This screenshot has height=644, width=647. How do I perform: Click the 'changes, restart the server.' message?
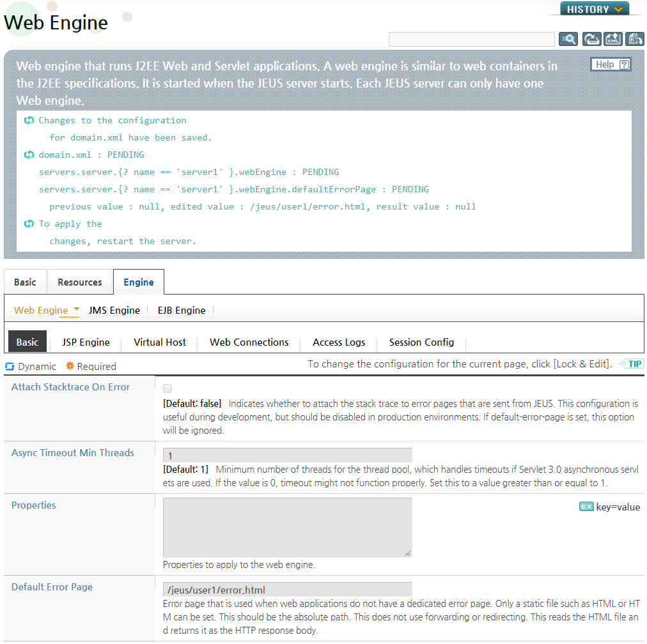[123, 241]
